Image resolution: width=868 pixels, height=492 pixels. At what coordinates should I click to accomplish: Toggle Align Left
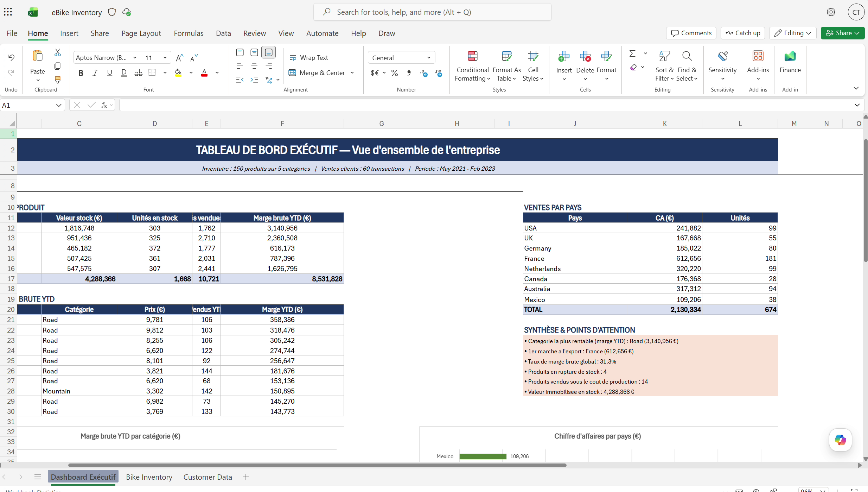(x=240, y=66)
